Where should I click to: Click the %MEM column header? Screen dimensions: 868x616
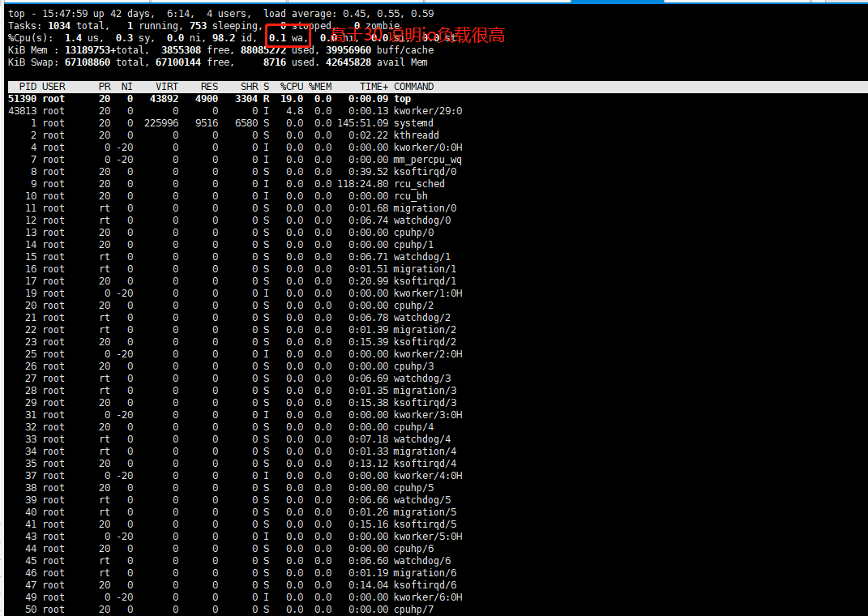coord(320,87)
